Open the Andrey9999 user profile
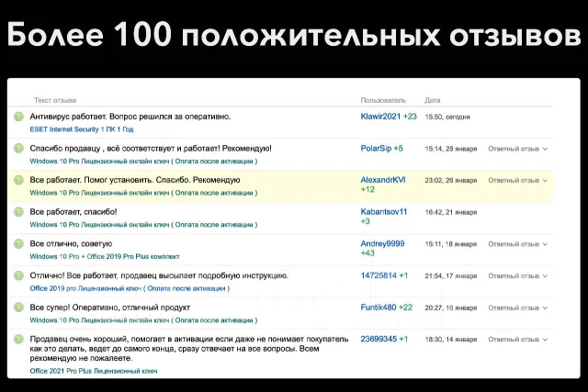The image size is (588, 392). coord(382,243)
